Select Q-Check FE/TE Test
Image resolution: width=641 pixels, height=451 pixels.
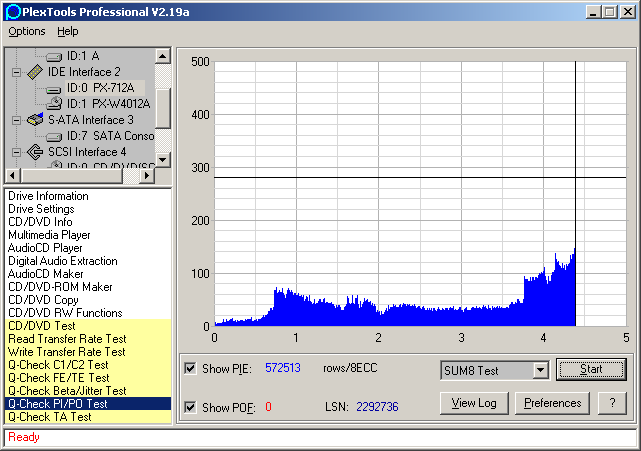[x=88, y=378]
